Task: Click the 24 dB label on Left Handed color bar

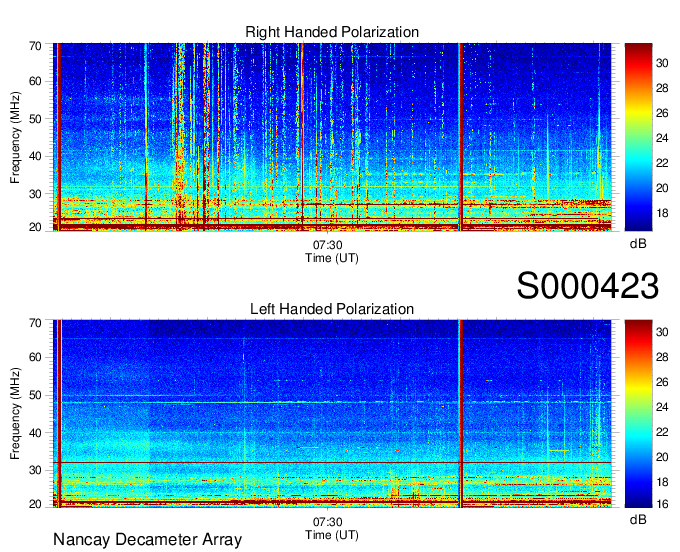Action: (662, 407)
